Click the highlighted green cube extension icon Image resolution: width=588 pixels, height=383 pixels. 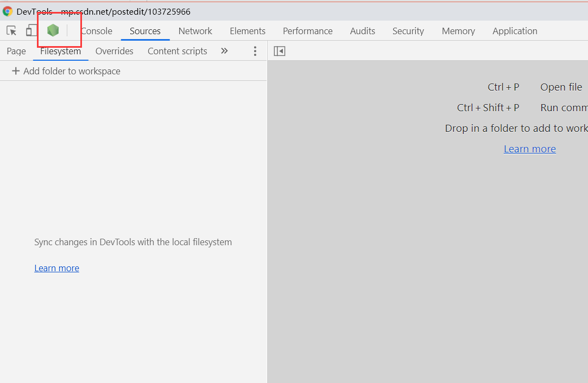pos(53,30)
